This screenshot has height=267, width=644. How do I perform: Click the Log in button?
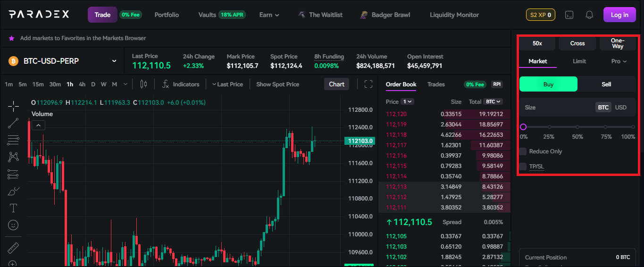(619, 15)
